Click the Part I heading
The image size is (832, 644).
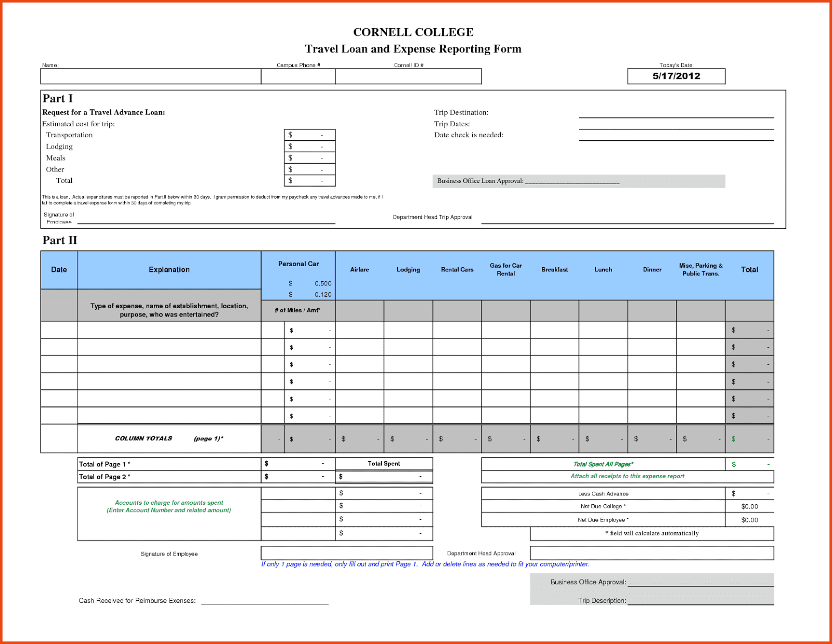[x=58, y=98]
